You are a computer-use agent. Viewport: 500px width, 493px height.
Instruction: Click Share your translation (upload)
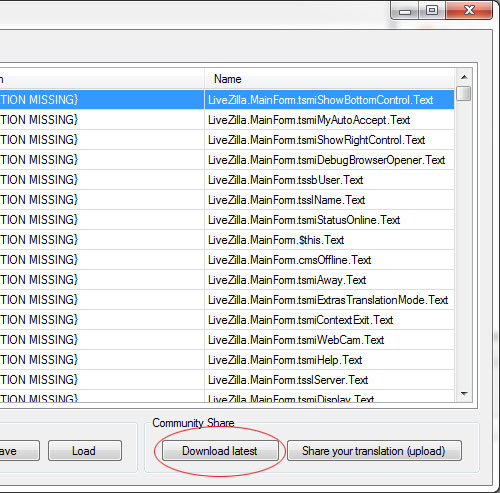pyautogui.click(x=374, y=451)
